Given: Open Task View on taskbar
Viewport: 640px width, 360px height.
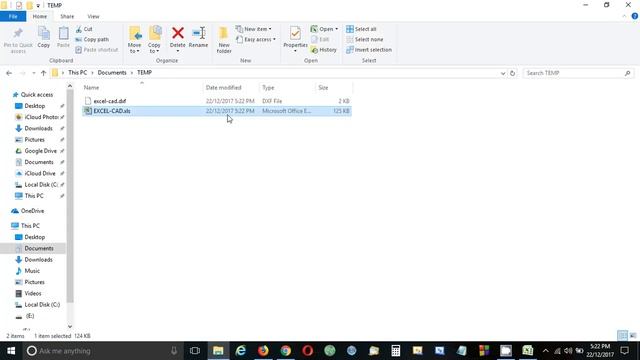Looking at the screenshot, I should point(195,351).
